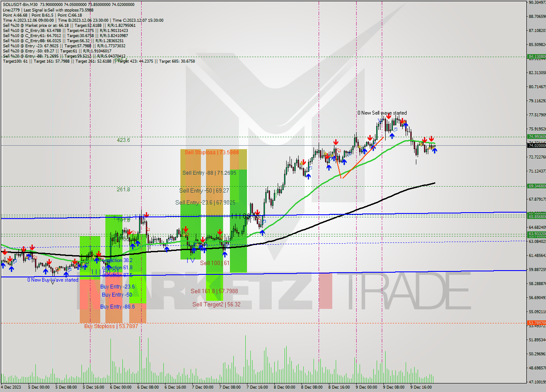
Task: Click the 261.8 Fibonacci level label
Action: (123, 190)
